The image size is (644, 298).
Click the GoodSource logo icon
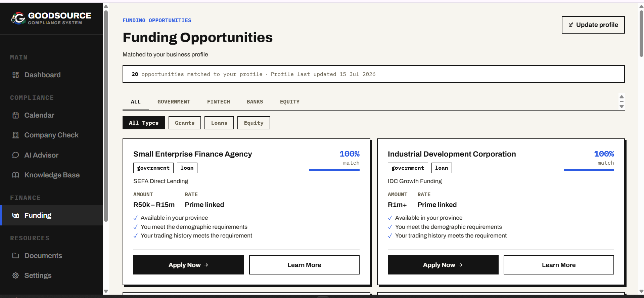click(x=18, y=18)
